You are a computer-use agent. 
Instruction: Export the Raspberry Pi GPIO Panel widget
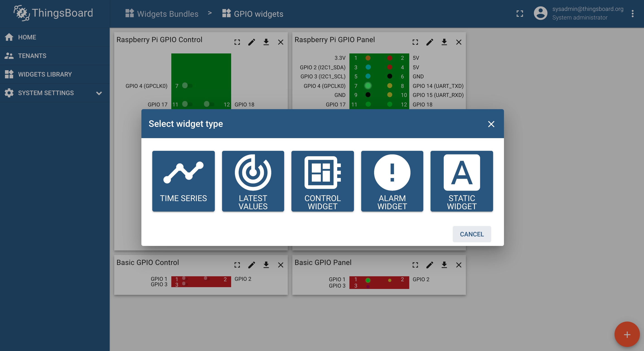tap(444, 42)
